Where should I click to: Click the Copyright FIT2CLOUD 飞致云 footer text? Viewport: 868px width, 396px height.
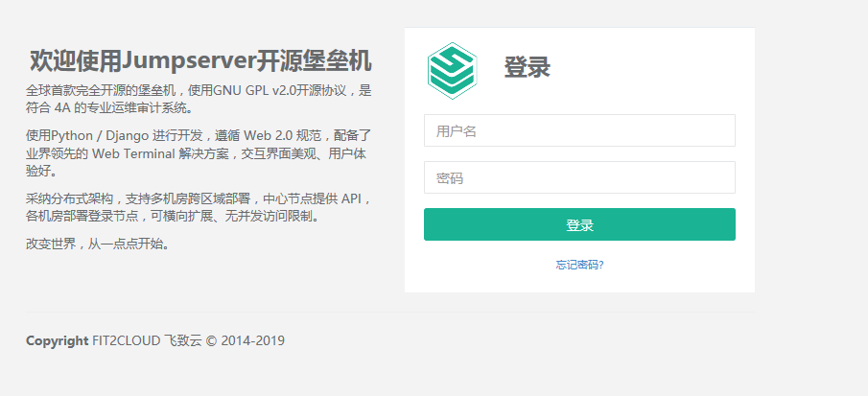pos(155,340)
